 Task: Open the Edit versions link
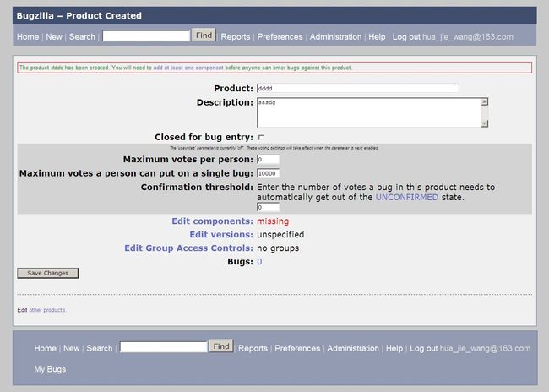click(x=221, y=234)
